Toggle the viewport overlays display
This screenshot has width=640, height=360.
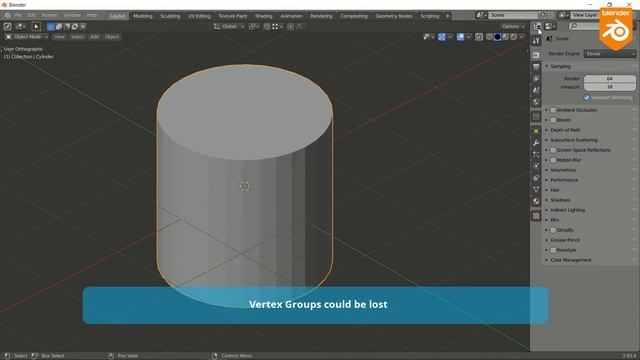click(460, 37)
